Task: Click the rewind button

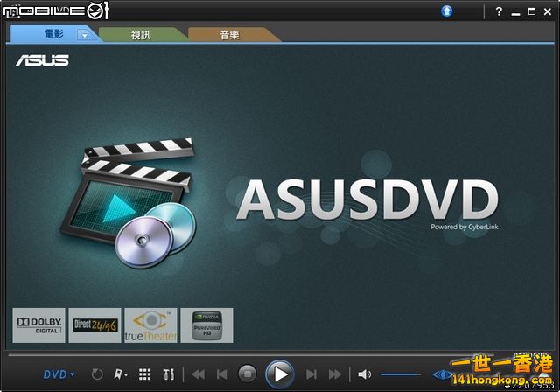Action: (x=199, y=374)
